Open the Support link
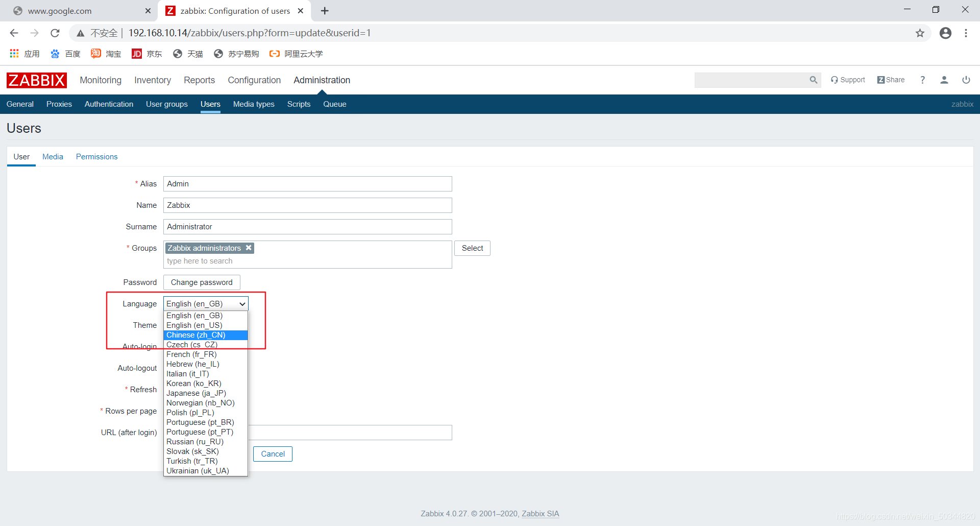Screen dimensions: 980x526 point(848,80)
